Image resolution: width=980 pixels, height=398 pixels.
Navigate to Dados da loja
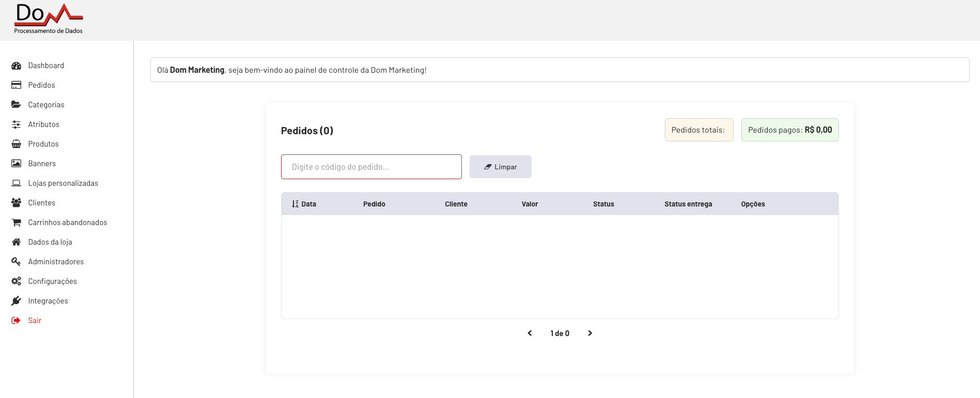pos(50,242)
